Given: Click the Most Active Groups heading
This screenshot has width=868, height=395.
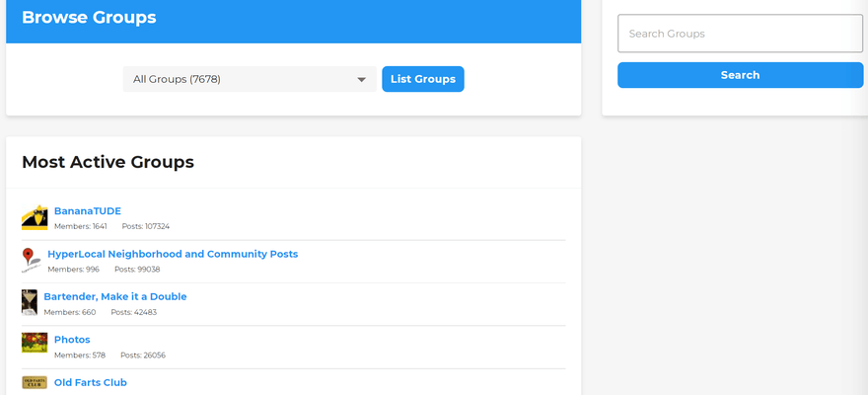Looking at the screenshot, I should click(108, 162).
